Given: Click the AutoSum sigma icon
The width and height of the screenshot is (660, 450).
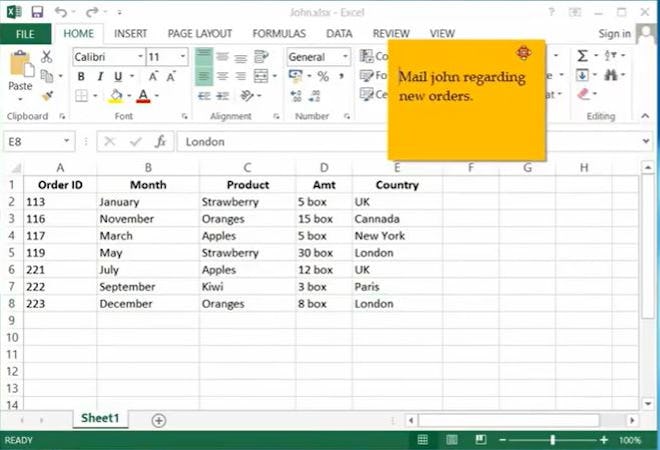Looking at the screenshot, I should point(582,56).
